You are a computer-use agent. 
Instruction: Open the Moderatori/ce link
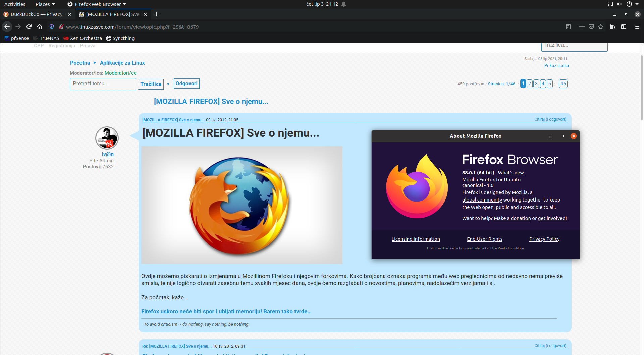click(x=120, y=73)
